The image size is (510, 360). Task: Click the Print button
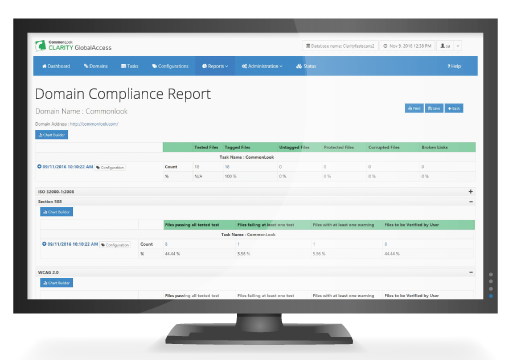click(414, 108)
